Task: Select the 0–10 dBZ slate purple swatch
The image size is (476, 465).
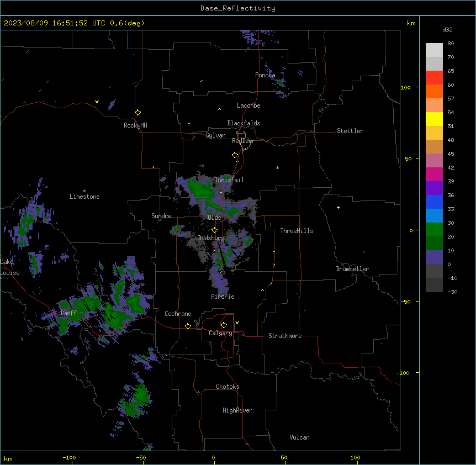Action: [x=434, y=257]
